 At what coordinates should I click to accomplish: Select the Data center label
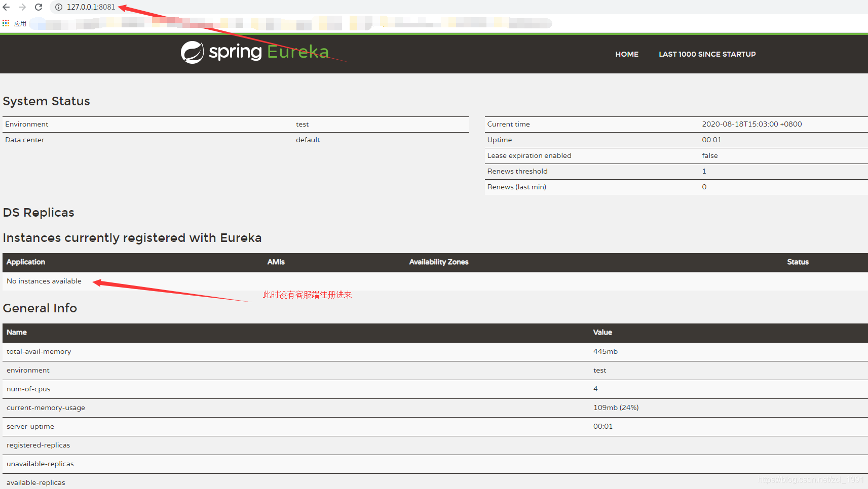point(25,140)
